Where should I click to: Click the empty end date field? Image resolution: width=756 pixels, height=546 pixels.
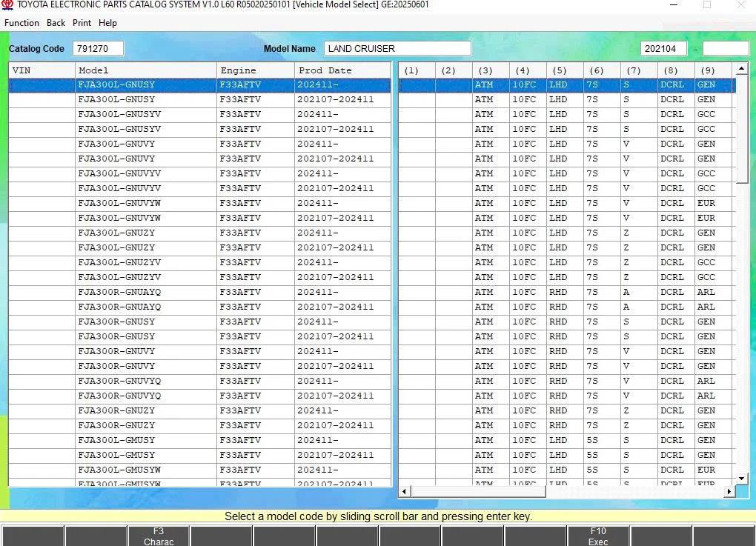(x=726, y=48)
